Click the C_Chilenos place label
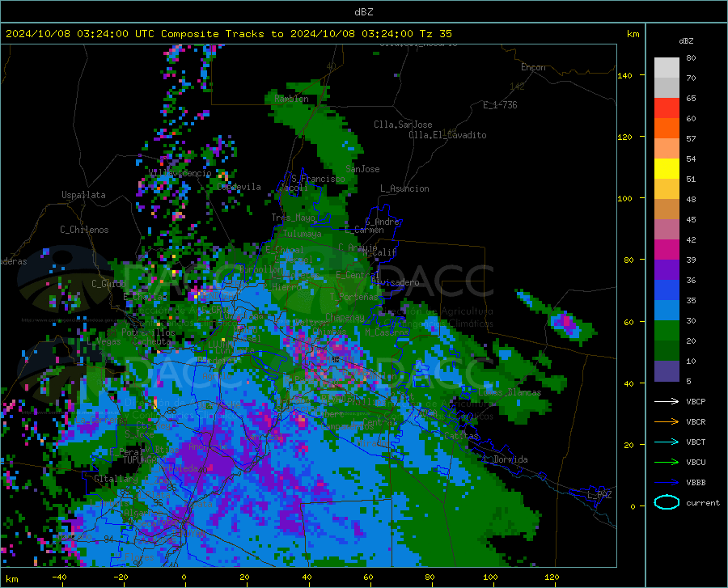The height and width of the screenshot is (588, 728). coord(84,230)
